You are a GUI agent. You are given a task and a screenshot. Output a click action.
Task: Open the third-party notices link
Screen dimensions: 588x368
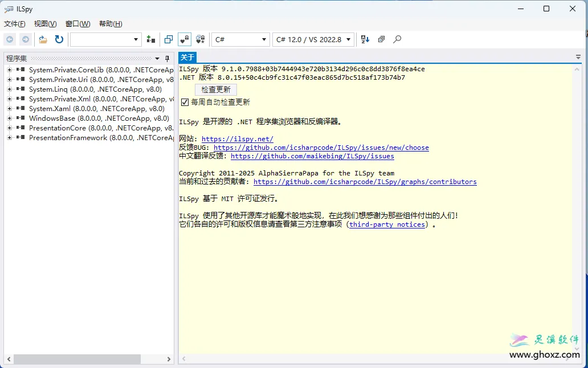(x=387, y=224)
